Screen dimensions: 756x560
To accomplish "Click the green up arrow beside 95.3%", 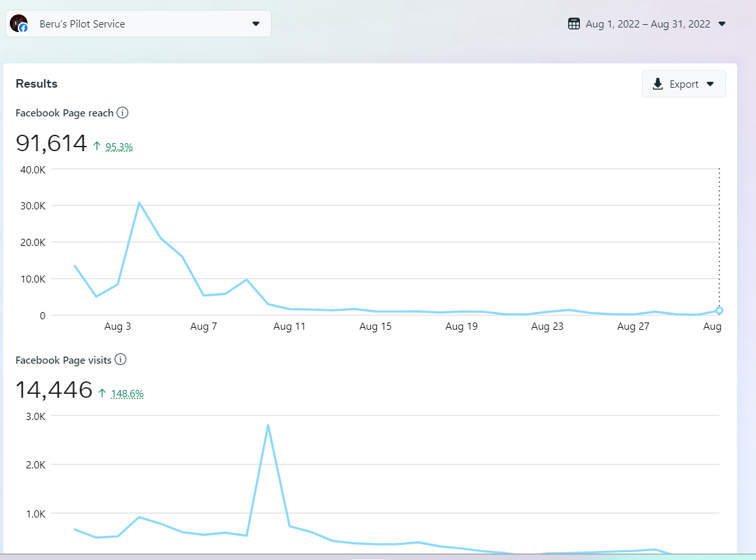I will [x=97, y=147].
